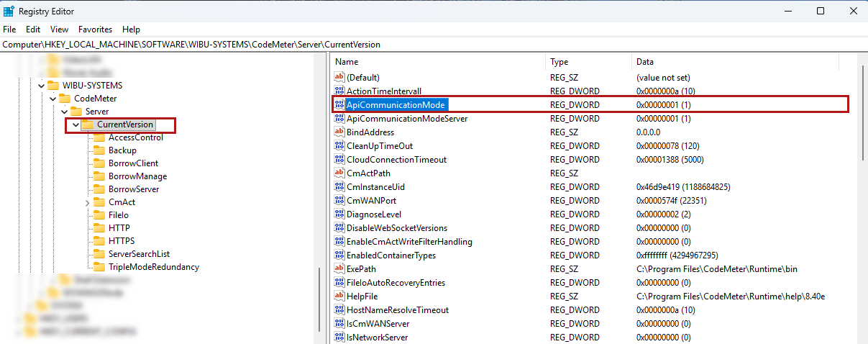This screenshot has width=868, height=344.
Task: Click the Registry Editor app icon
Action: (x=9, y=12)
